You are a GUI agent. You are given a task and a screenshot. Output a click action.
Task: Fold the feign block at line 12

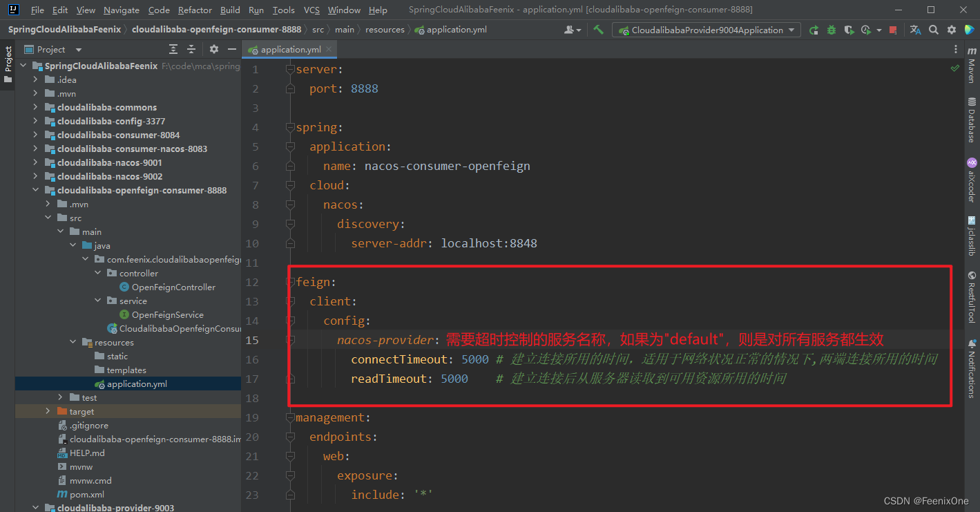point(291,282)
